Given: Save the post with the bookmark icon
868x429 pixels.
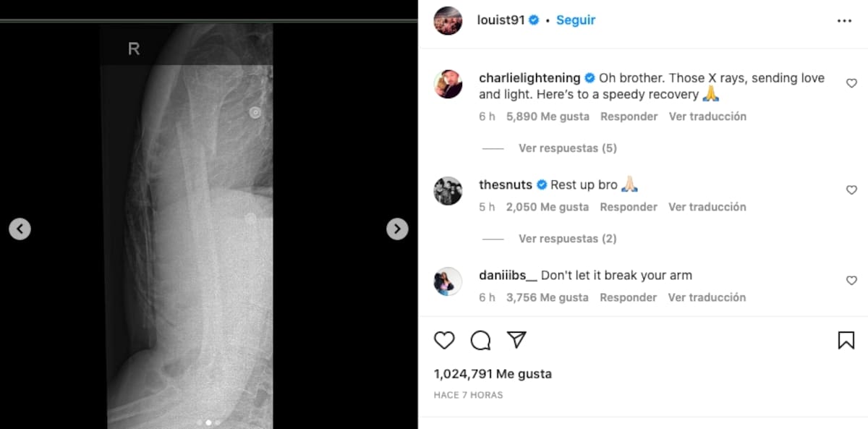Looking at the screenshot, I should [x=846, y=340].
